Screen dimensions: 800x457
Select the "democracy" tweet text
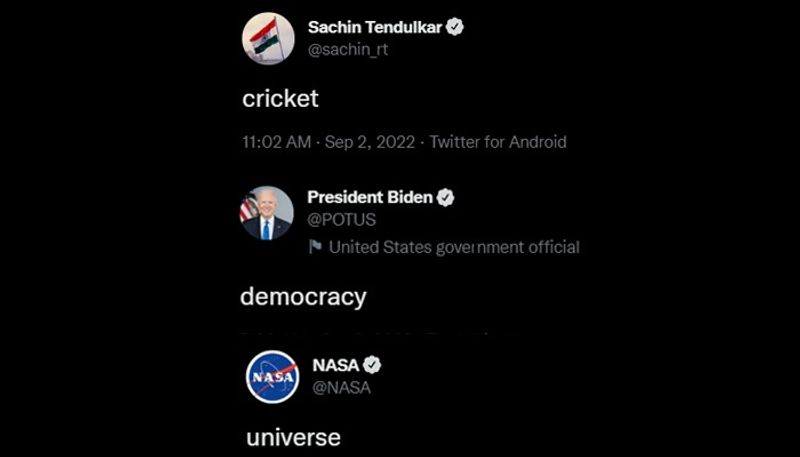[303, 297]
